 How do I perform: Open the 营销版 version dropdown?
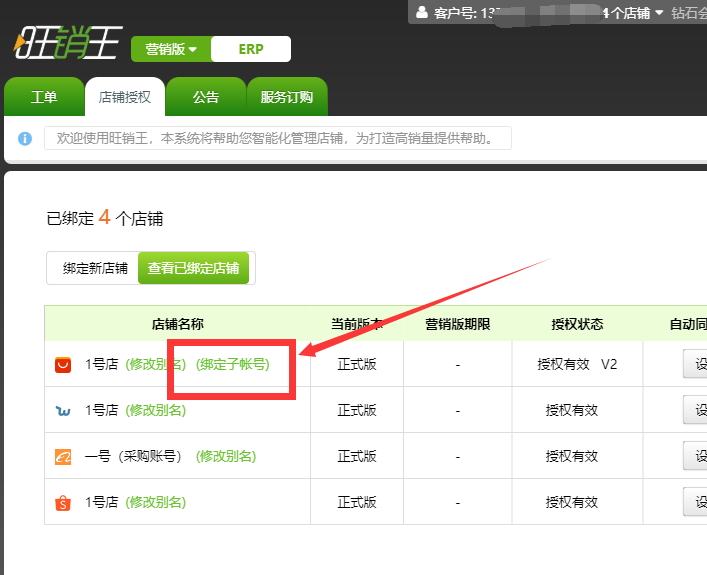[x=171, y=49]
